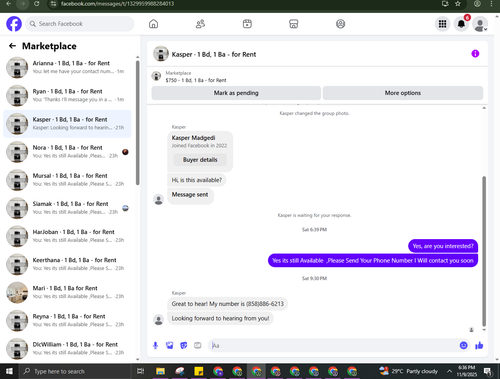This screenshot has height=379, width=500.
Task: Click More options button
Action: click(x=403, y=93)
